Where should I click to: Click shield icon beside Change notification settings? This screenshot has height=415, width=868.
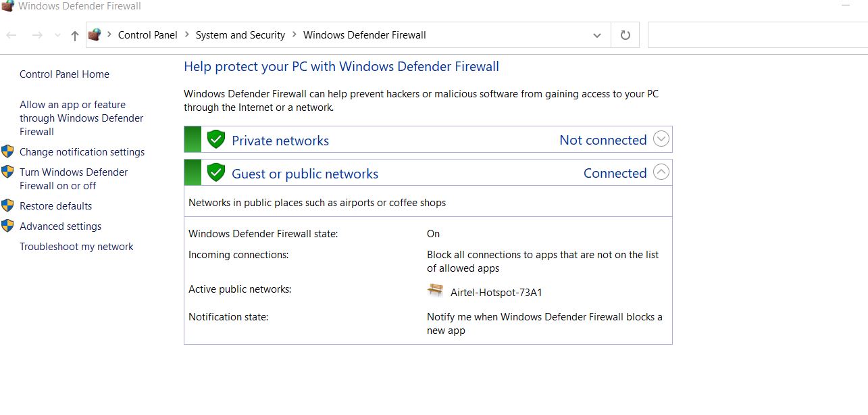8,151
